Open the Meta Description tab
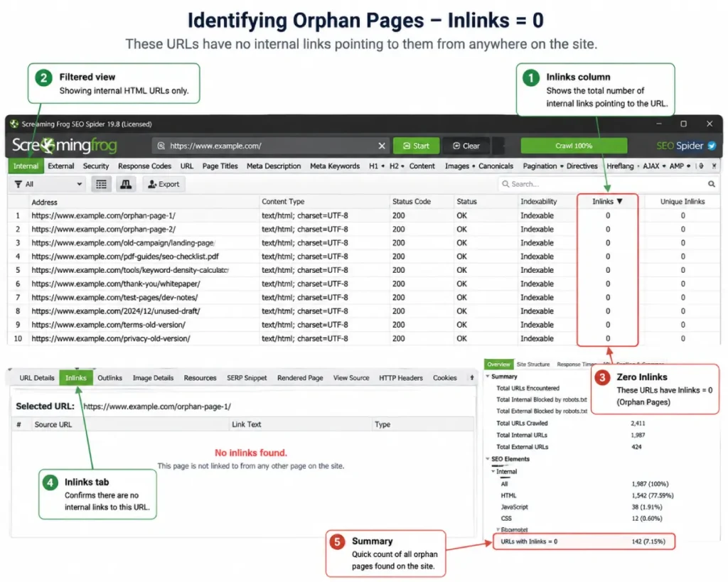The image size is (728, 582). pos(274,166)
